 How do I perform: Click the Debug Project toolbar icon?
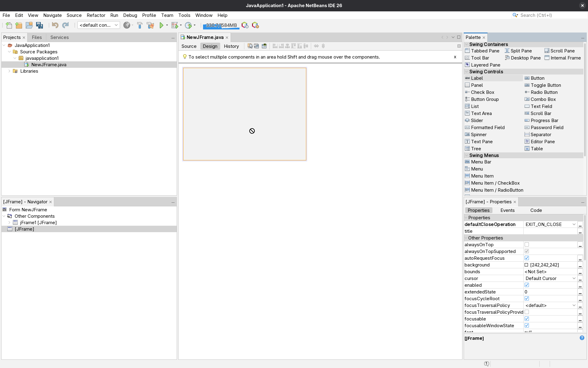[174, 25]
